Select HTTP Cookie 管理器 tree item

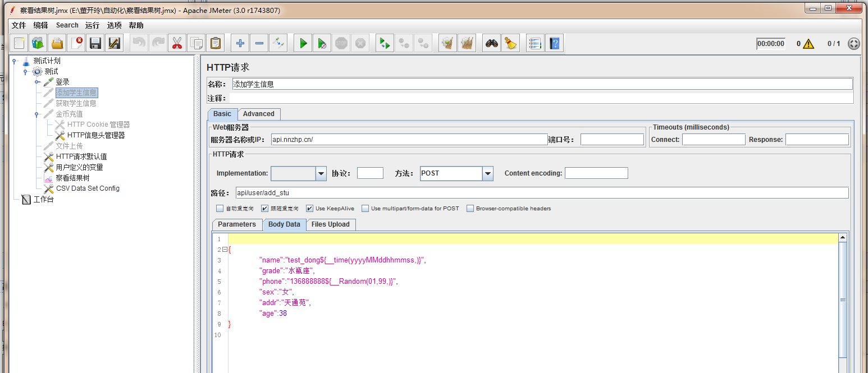(98, 125)
